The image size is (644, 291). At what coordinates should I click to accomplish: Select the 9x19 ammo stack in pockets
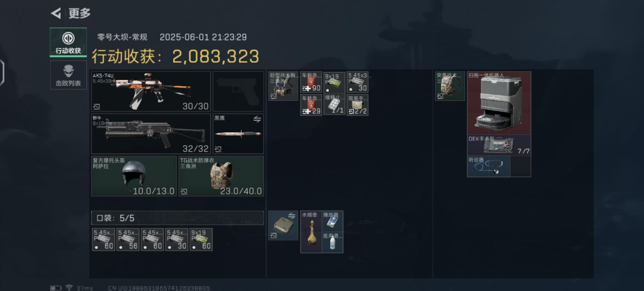click(201, 240)
